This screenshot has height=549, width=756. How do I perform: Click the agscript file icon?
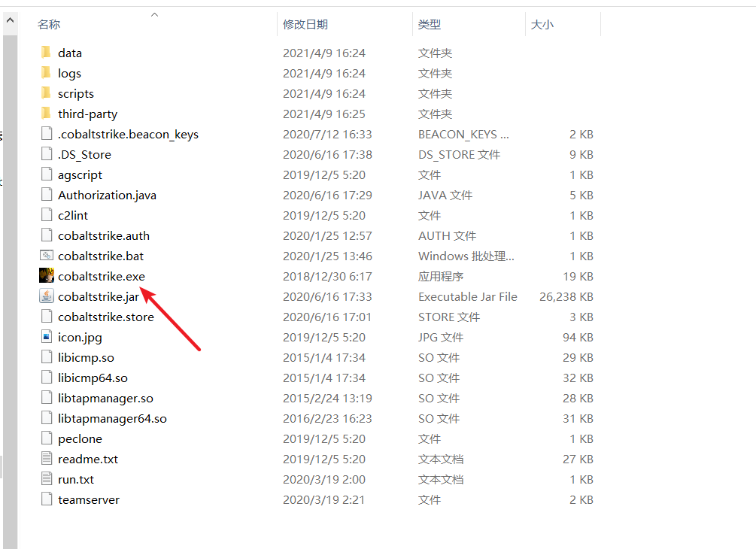coord(47,174)
